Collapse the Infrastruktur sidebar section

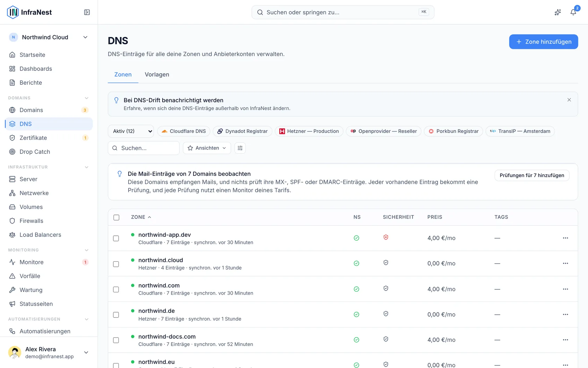tap(86, 167)
